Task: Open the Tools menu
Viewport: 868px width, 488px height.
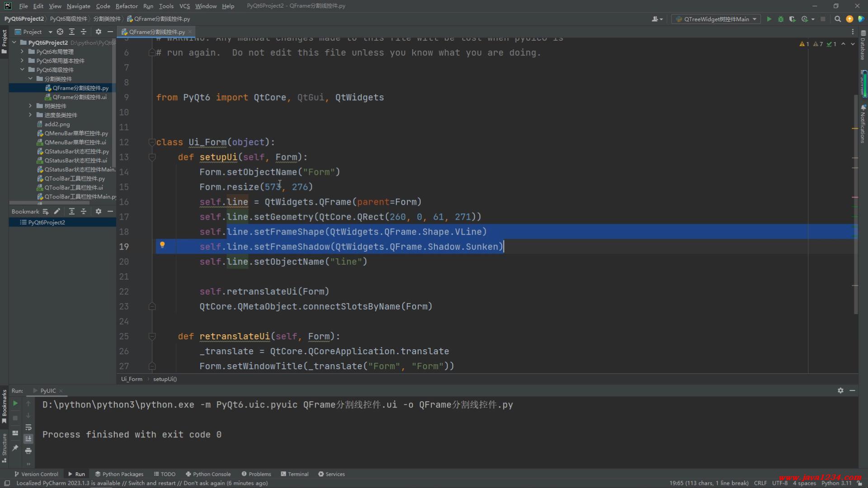Action: [166, 6]
